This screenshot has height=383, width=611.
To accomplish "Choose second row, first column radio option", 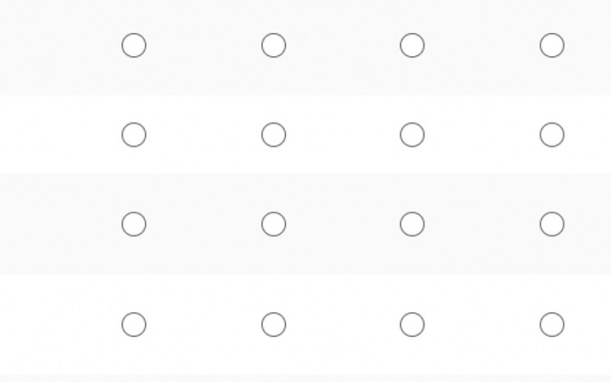I will [134, 135].
